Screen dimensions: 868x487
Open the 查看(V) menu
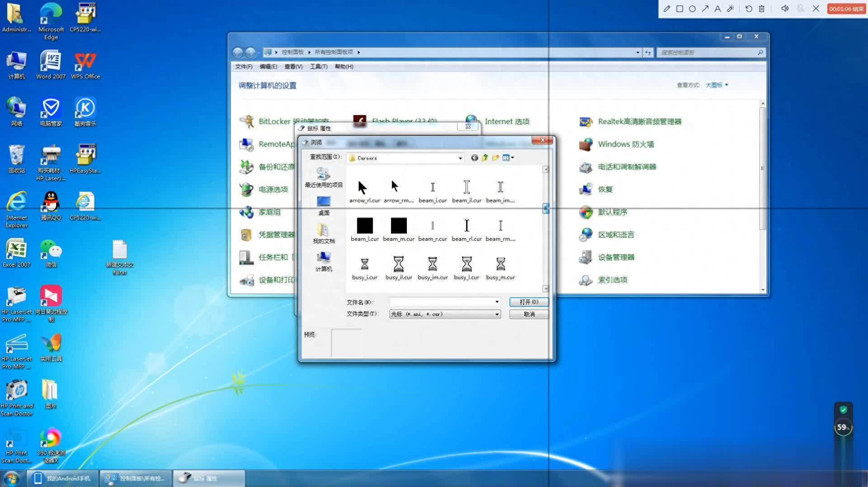coord(293,66)
